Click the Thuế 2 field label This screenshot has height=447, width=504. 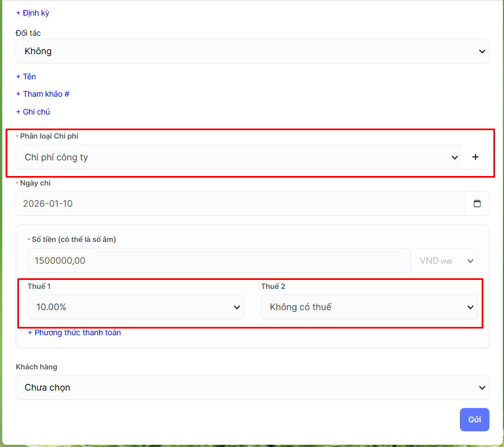pos(273,287)
